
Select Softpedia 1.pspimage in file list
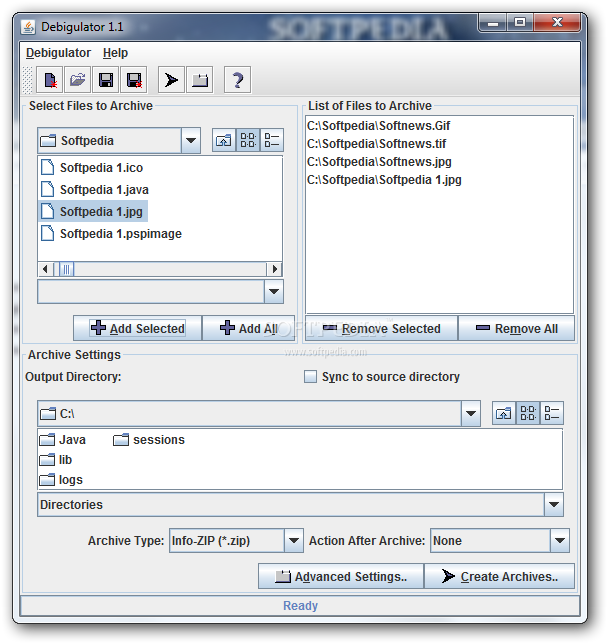111,234
